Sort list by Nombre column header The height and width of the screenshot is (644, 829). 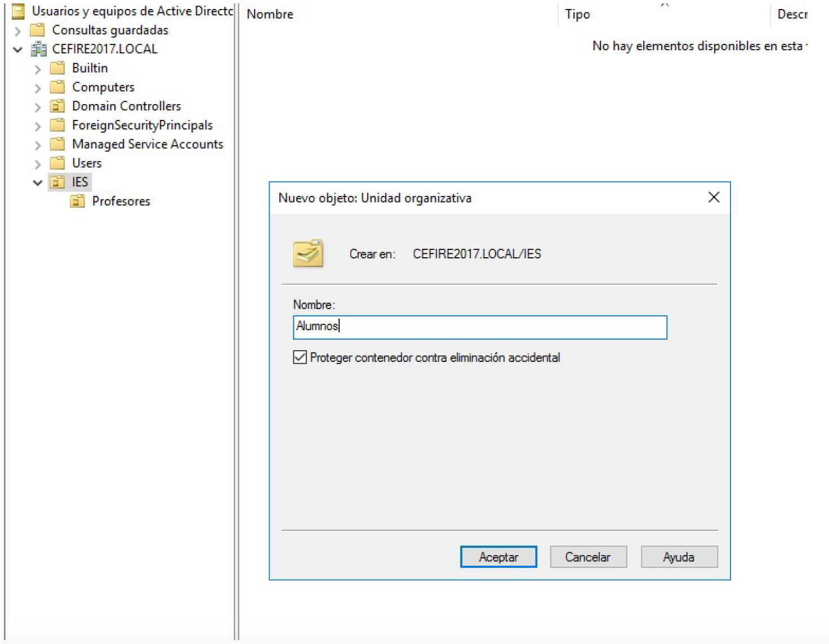pyautogui.click(x=270, y=14)
